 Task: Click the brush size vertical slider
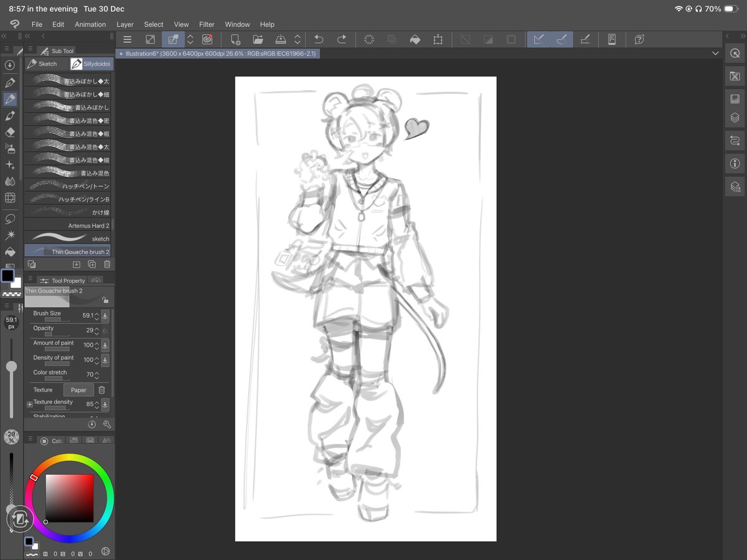11,378
